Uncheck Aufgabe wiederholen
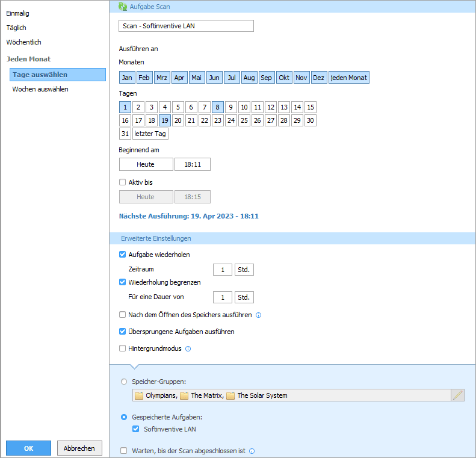This screenshot has height=458, width=476. click(123, 255)
